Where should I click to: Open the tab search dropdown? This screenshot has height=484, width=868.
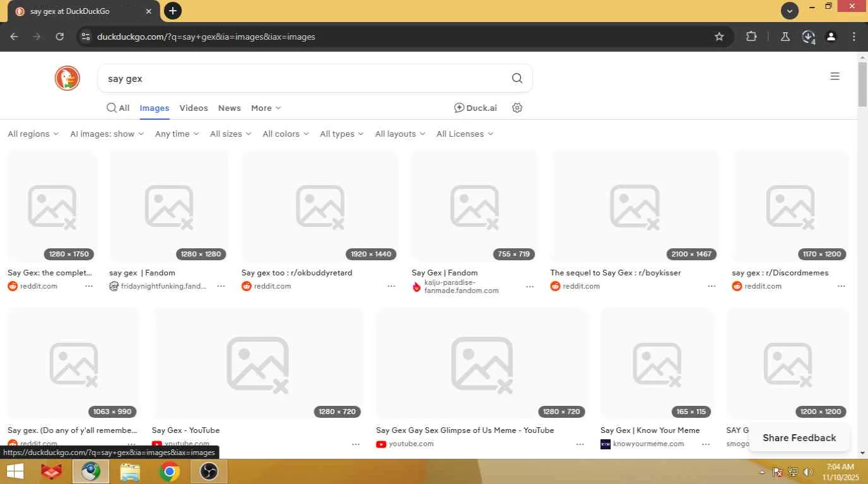coord(790,11)
